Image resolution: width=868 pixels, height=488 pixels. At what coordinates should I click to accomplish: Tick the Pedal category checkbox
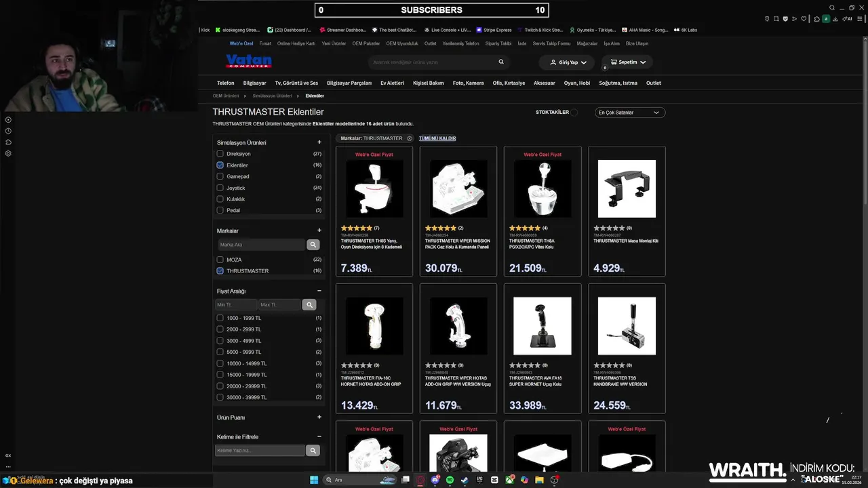click(220, 210)
